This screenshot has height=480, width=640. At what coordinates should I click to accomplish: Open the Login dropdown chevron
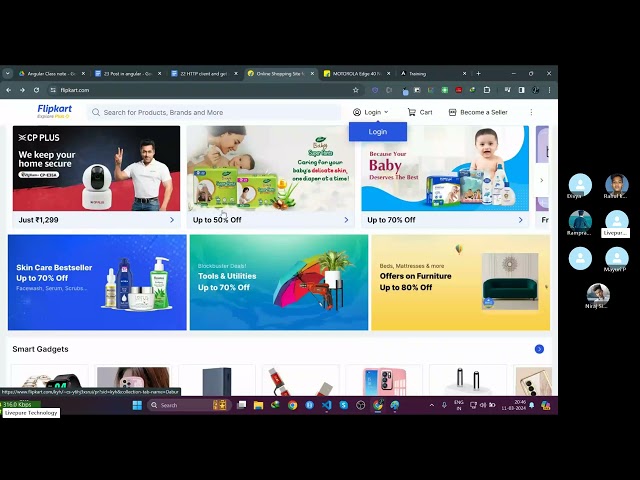(x=386, y=112)
